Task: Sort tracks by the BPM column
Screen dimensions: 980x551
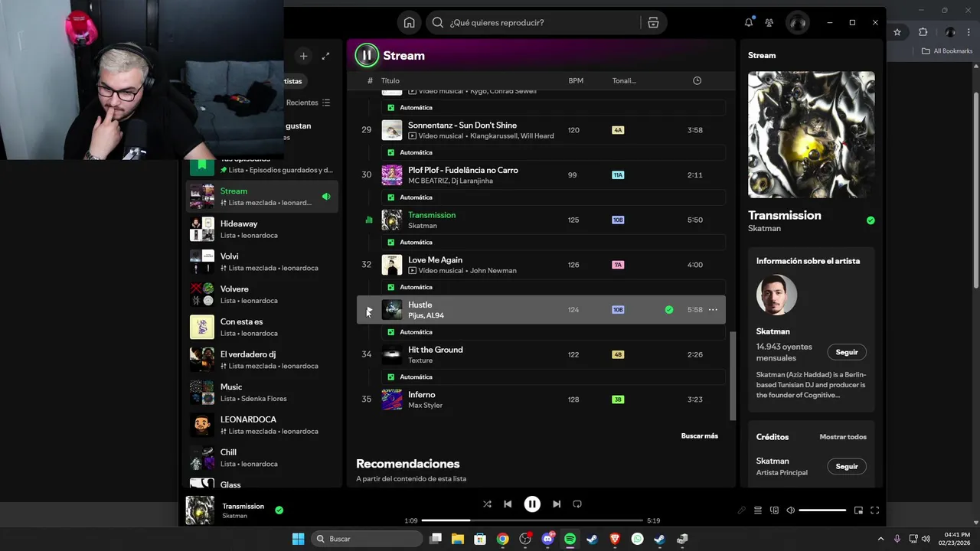Action: (575, 80)
